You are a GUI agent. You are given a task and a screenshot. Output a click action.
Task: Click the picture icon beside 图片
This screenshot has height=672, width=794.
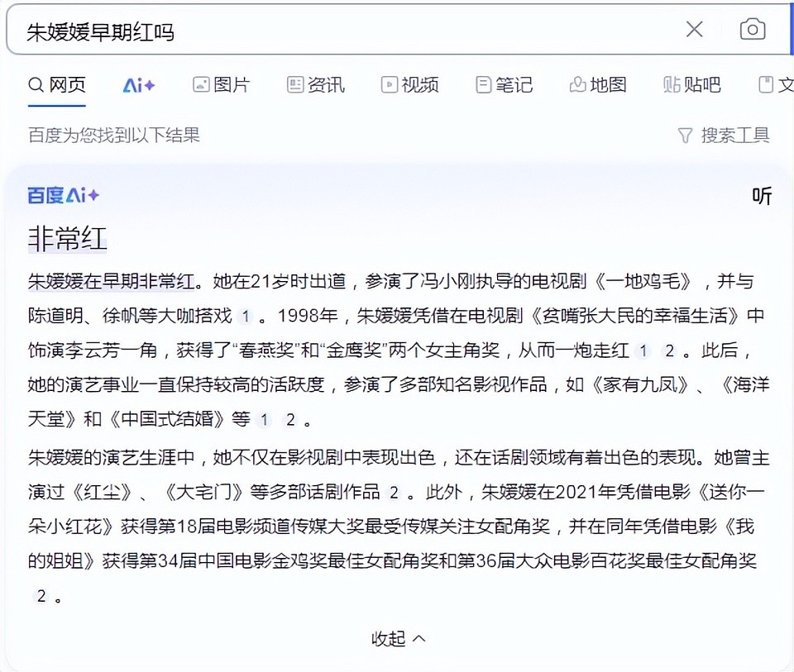[x=201, y=84]
